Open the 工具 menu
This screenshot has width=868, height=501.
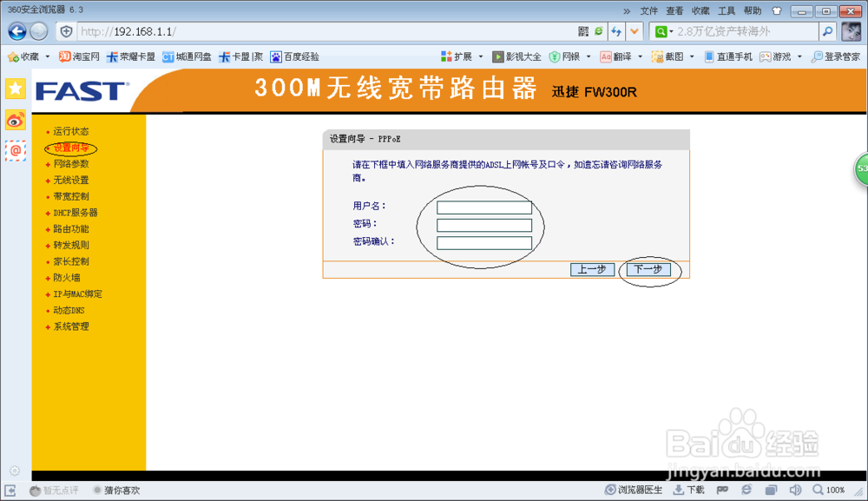click(727, 10)
